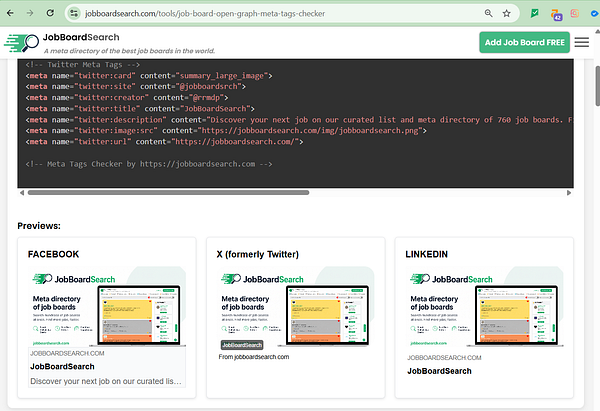The image size is (600, 411).
Task: Click the twitter:title meta tag line
Action: click(x=140, y=109)
